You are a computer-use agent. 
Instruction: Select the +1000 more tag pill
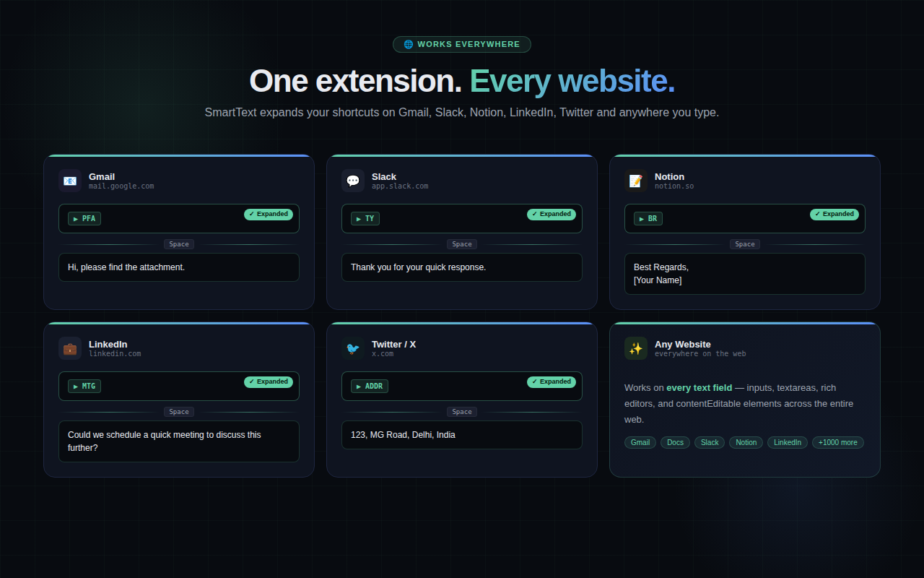(x=837, y=442)
